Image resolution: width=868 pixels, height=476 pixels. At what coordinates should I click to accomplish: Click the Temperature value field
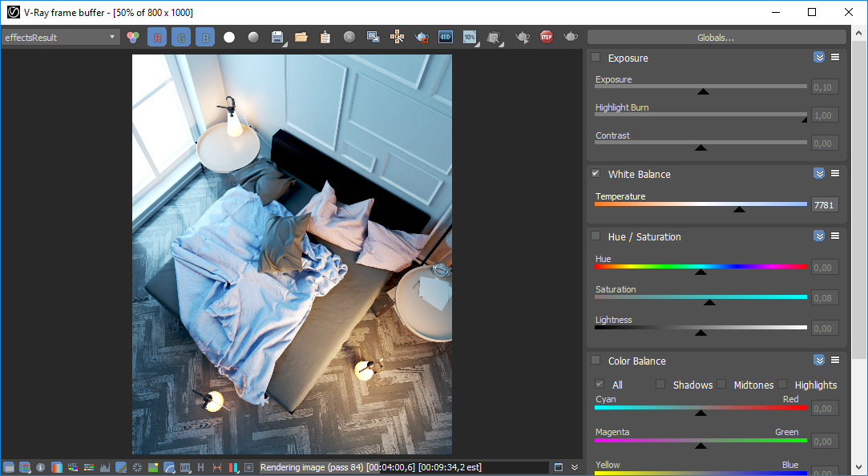point(824,205)
